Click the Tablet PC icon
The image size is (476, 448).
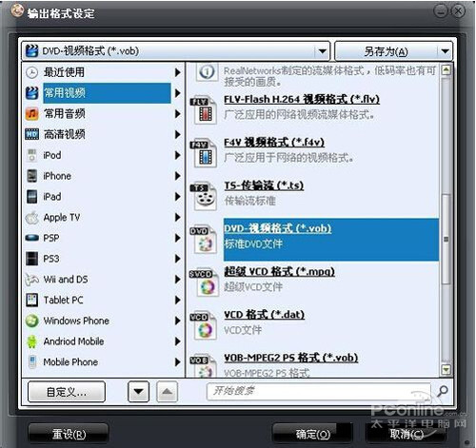click(x=31, y=300)
